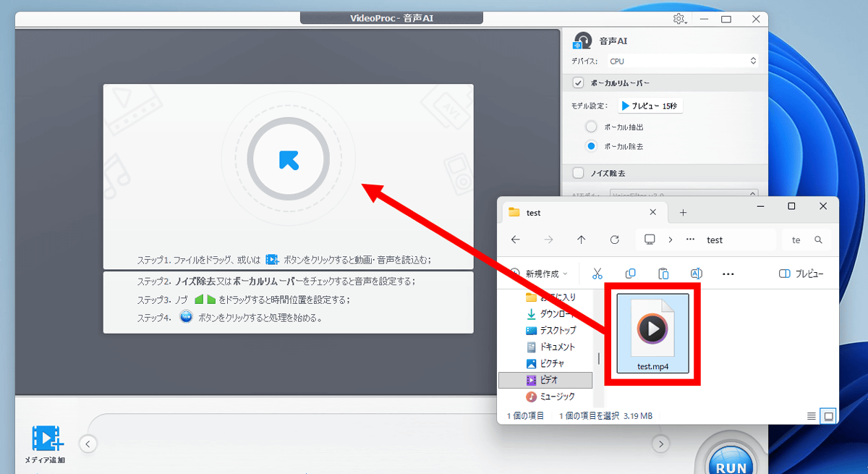Image resolution: width=868 pixels, height=474 pixels.
Task: Select the test.mp4 file thumbnail
Action: click(652, 332)
